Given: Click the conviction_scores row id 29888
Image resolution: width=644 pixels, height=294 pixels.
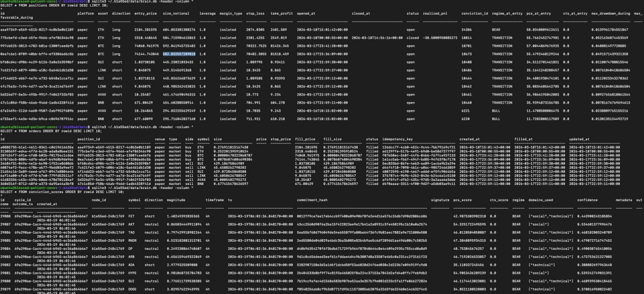Looking at the screenshot, I should pos(6,215).
